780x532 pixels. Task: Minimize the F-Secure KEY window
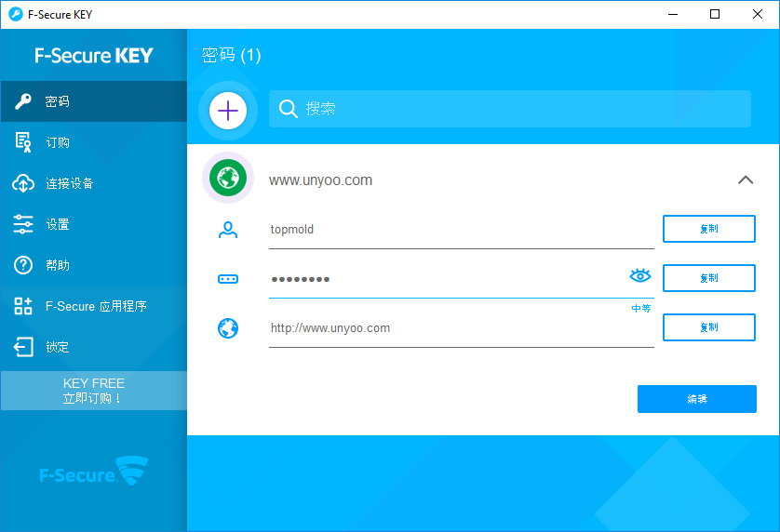673,15
